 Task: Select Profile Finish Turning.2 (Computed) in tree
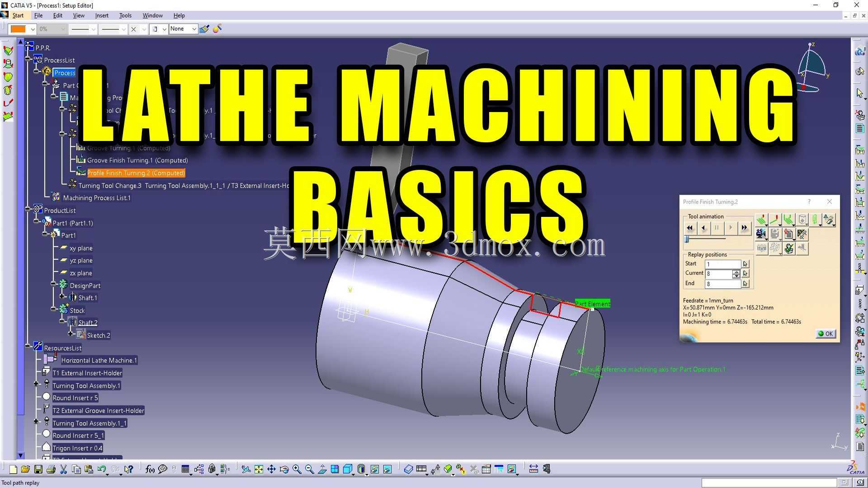tap(136, 173)
